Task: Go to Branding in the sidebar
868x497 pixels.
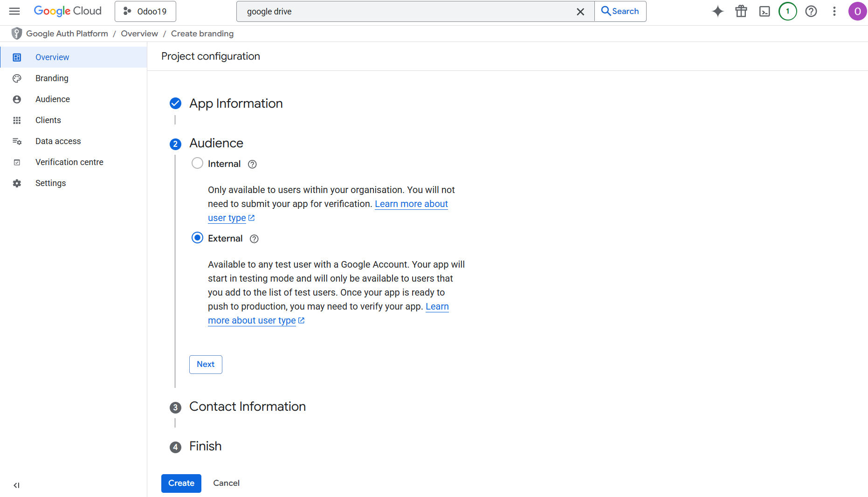Action: pos(52,78)
